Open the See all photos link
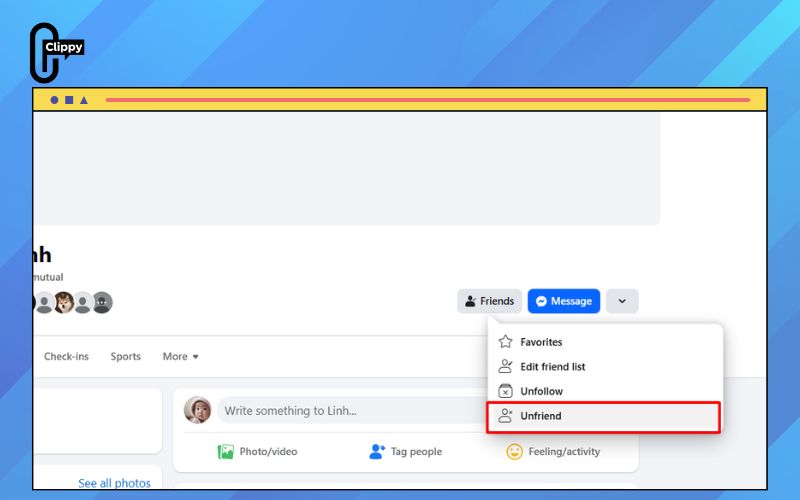800x500 pixels. (x=114, y=483)
